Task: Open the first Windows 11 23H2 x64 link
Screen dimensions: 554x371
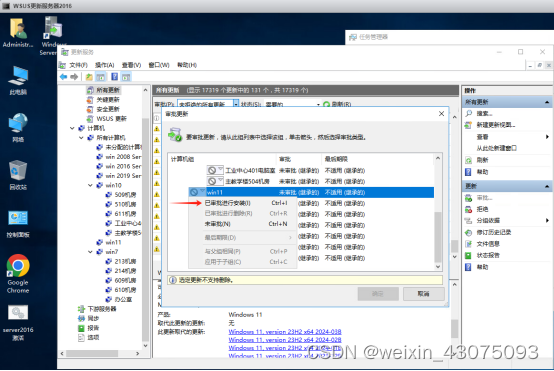Action: coord(285,331)
